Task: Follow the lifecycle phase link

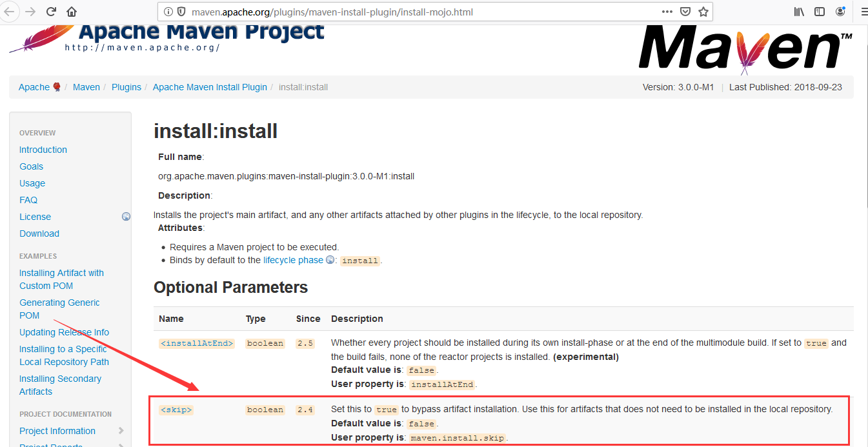Action: click(293, 260)
